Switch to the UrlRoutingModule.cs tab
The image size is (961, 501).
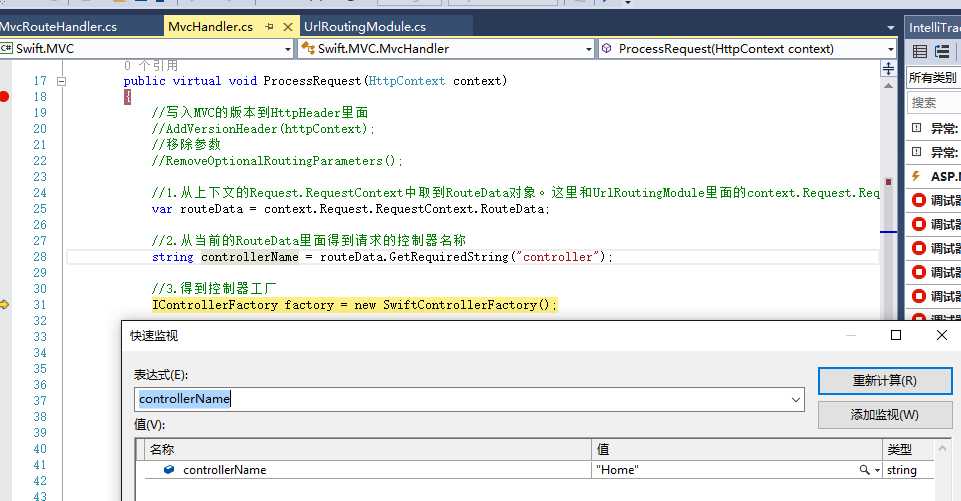pyautogui.click(x=365, y=26)
